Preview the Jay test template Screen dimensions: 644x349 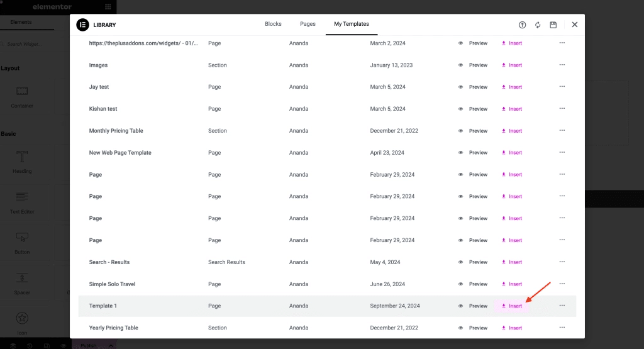(473, 87)
